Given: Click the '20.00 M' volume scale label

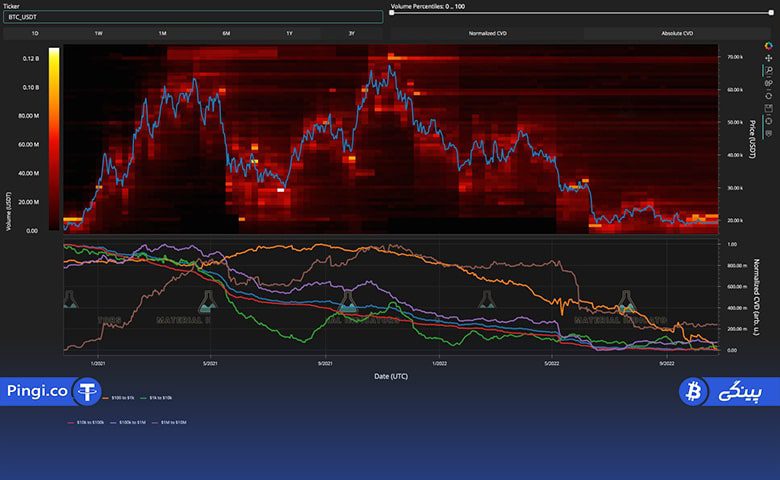Looking at the screenshot, I should click(28, 202).
